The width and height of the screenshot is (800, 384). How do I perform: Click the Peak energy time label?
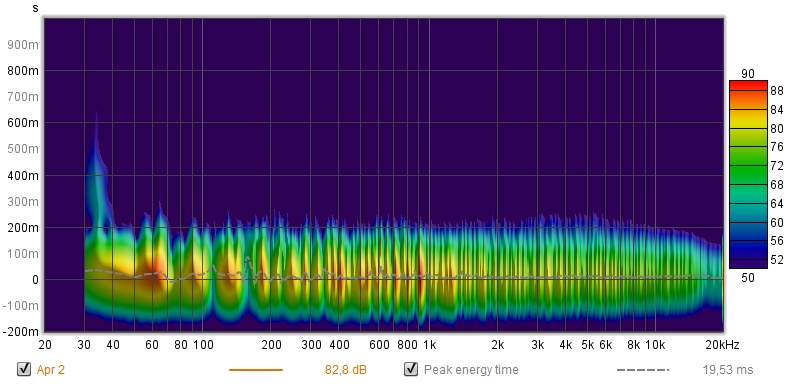tap(471, 370)
